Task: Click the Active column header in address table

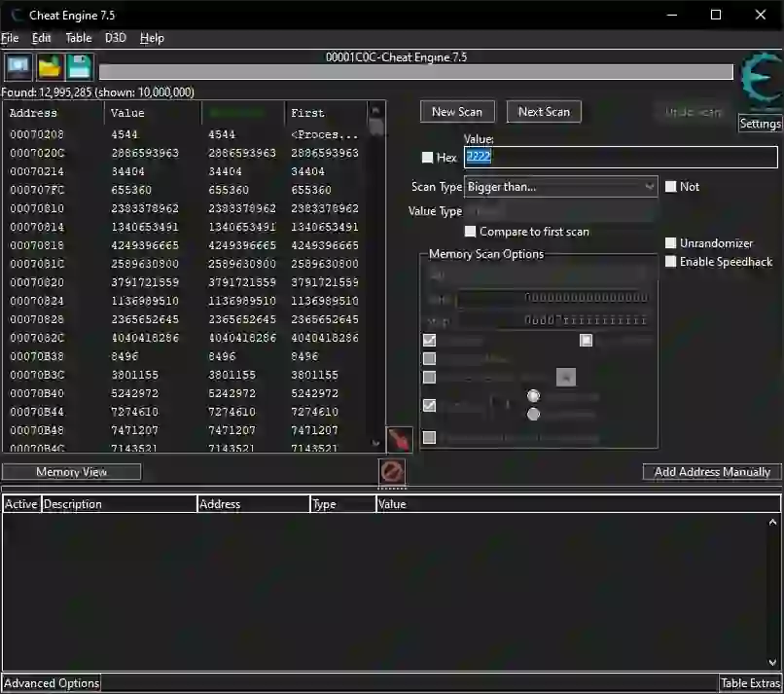Action: click(21, 504)
